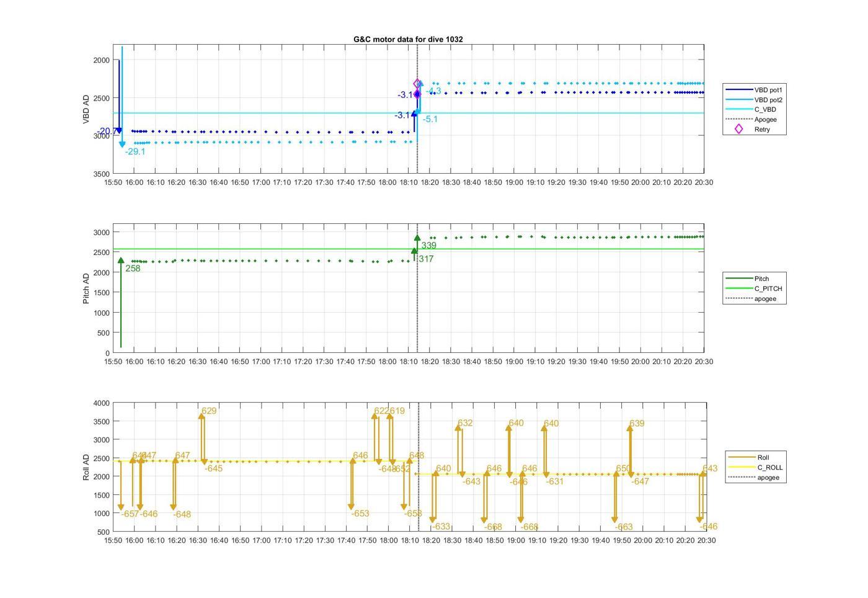868x598 pixels.
Task: Click the "619" annotation in the Roll plot
Action: coord(397,411)
